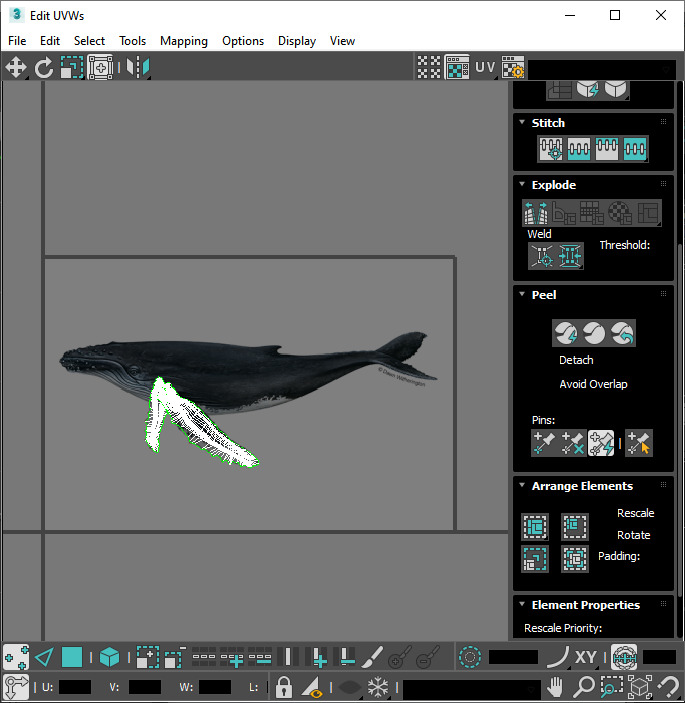Switch to Edge sub-object mode
685x703 pixels.
coord(44,658)
